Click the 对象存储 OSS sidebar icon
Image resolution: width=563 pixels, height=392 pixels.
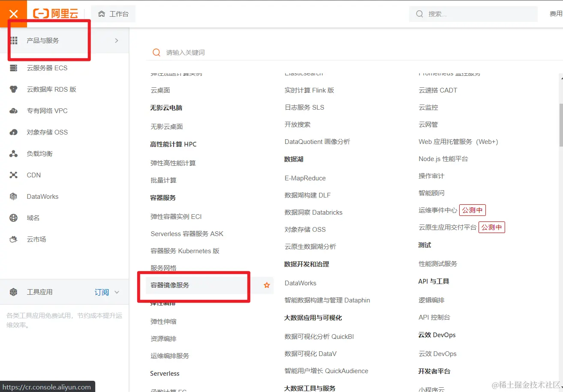coord(14,132)
